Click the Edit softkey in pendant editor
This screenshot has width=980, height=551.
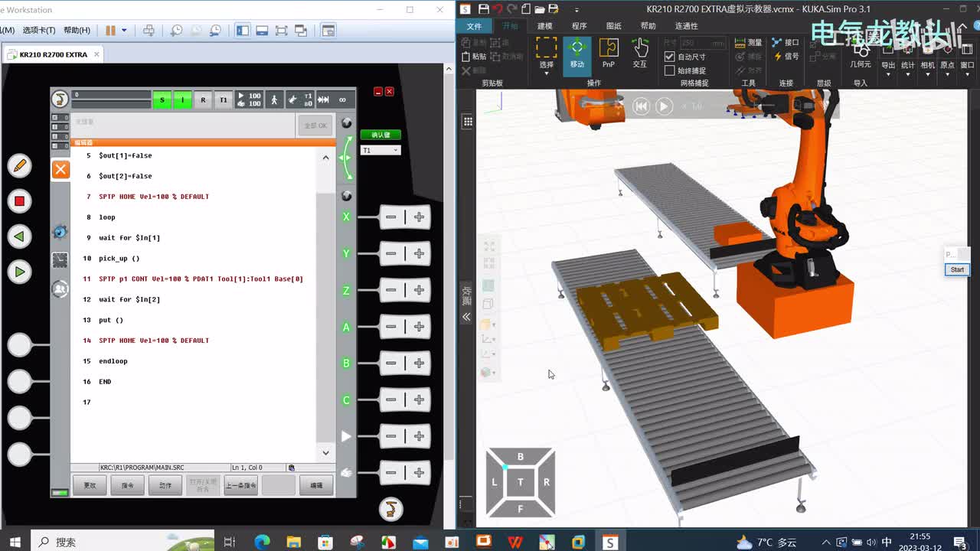[x=316, y=485]
